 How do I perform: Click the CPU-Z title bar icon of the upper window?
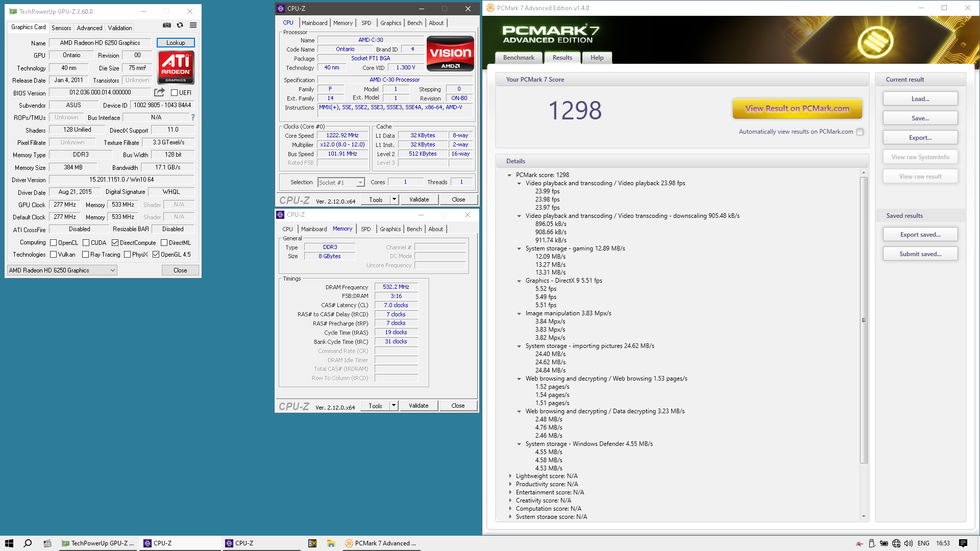[281, 9]
